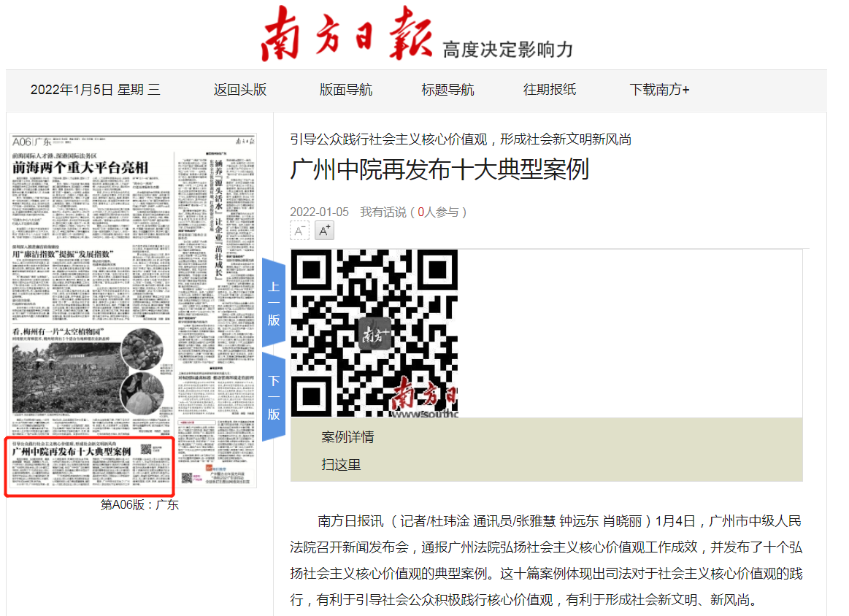Click the 案例详情 caption text

[x=347, y=437]
